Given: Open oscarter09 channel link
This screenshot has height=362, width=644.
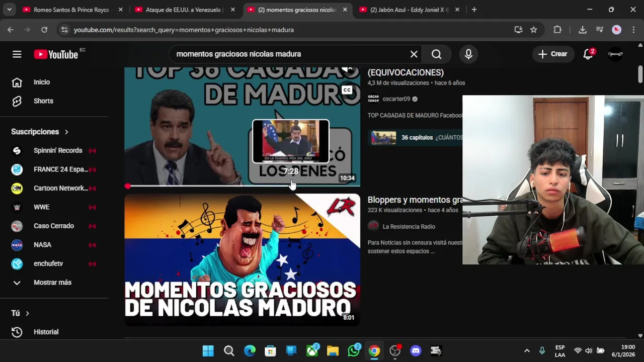Looking at the screenshot, I should pos(396,99).
